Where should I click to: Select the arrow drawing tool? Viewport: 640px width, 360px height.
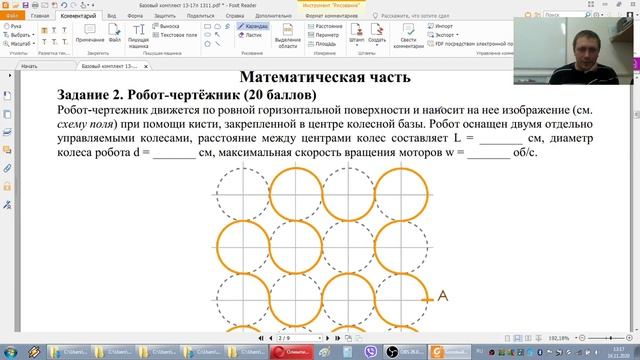[x=218, y=35]
